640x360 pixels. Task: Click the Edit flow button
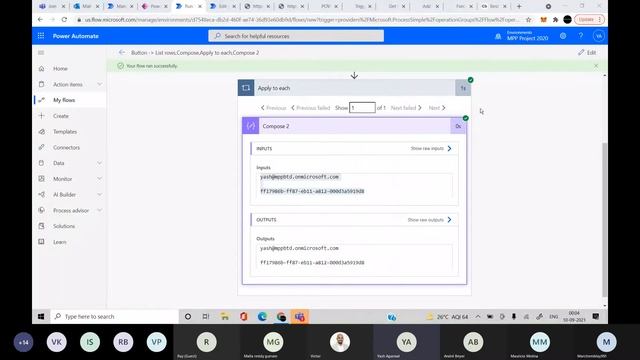[587, 53]
